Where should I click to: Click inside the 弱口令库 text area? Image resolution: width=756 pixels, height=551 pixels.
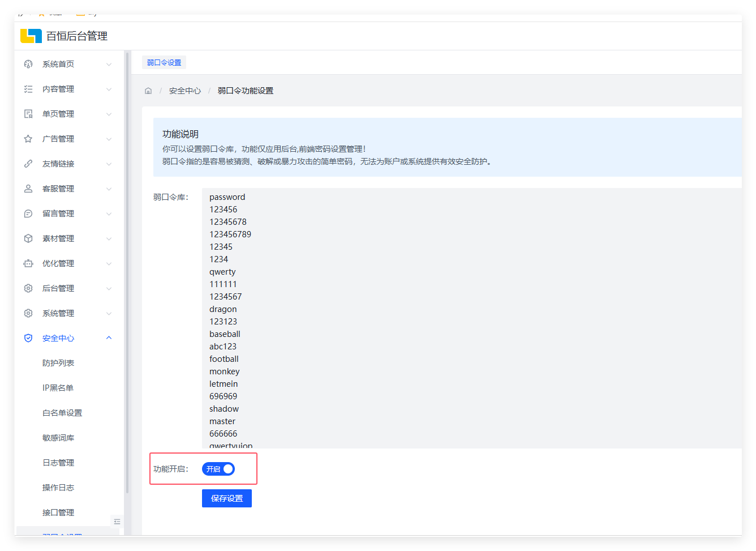(453, 317)
